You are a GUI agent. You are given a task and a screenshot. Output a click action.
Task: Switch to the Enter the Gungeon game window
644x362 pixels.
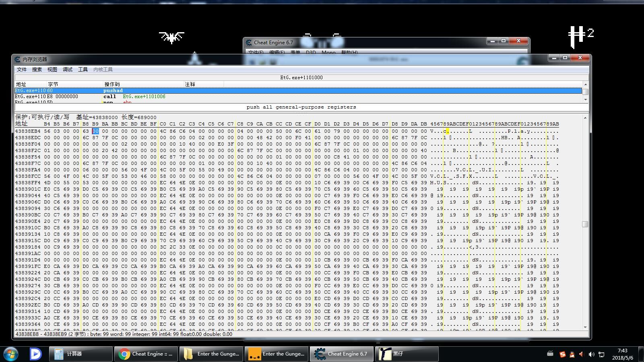276,354
